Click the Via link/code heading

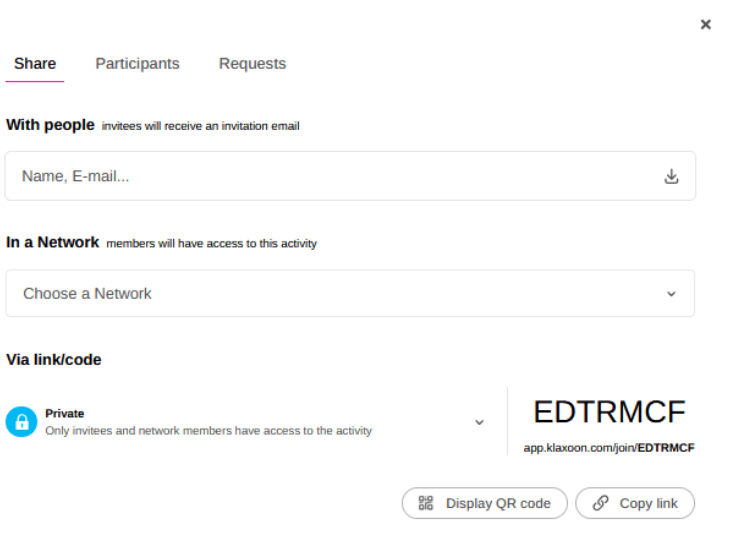tap(54, 359)
